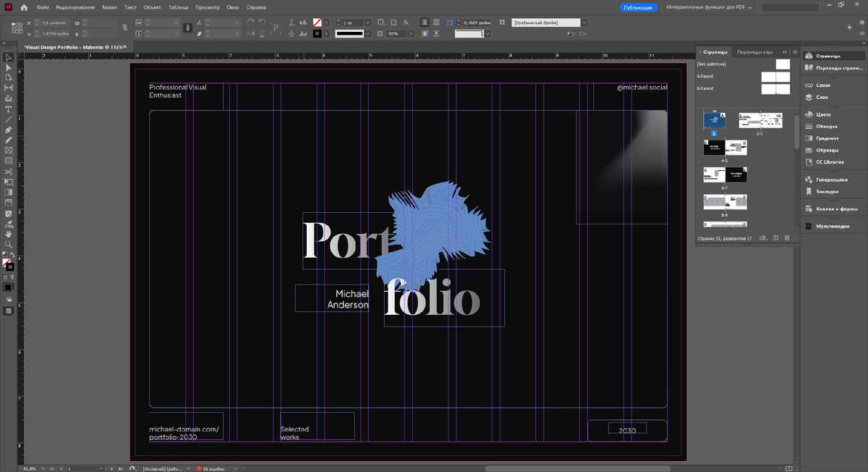Open the Интерактивные функции для PDF workspace dropdown
The image size is (868, 472).
(709, 7)
